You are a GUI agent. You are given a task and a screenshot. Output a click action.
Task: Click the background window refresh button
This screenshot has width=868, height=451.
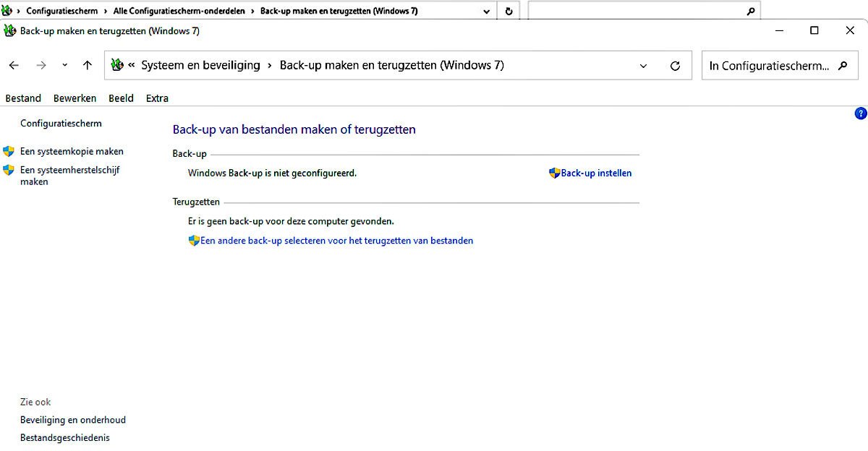pyautogui.click(x=509, y=11)
